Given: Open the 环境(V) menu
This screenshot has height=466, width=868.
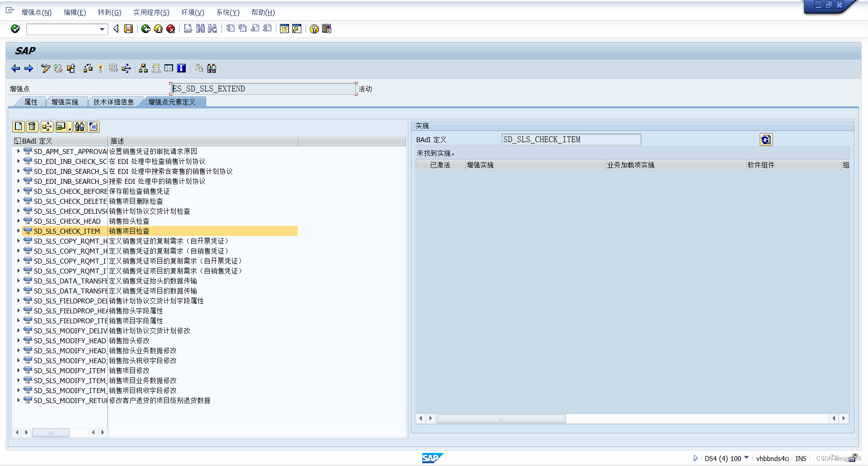Looking at the screenshot, I should (193, 13).
